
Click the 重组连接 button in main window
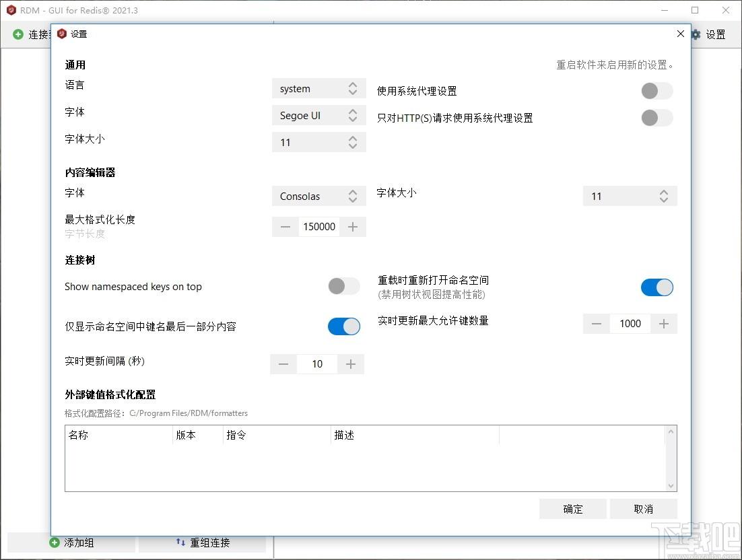click(x=203, y=542)
